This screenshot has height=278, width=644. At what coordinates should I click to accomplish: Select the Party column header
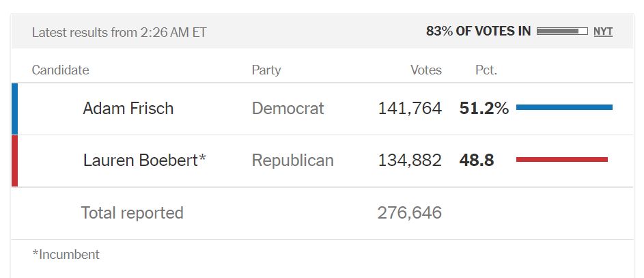coord(266,70)
